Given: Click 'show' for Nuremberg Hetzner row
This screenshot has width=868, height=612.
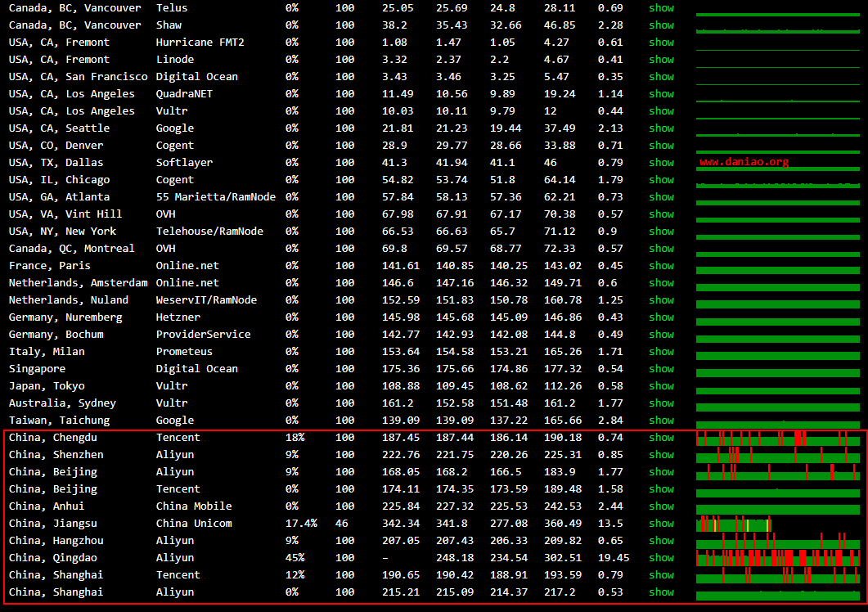Looking at the screenshot, I should (661, 317).
